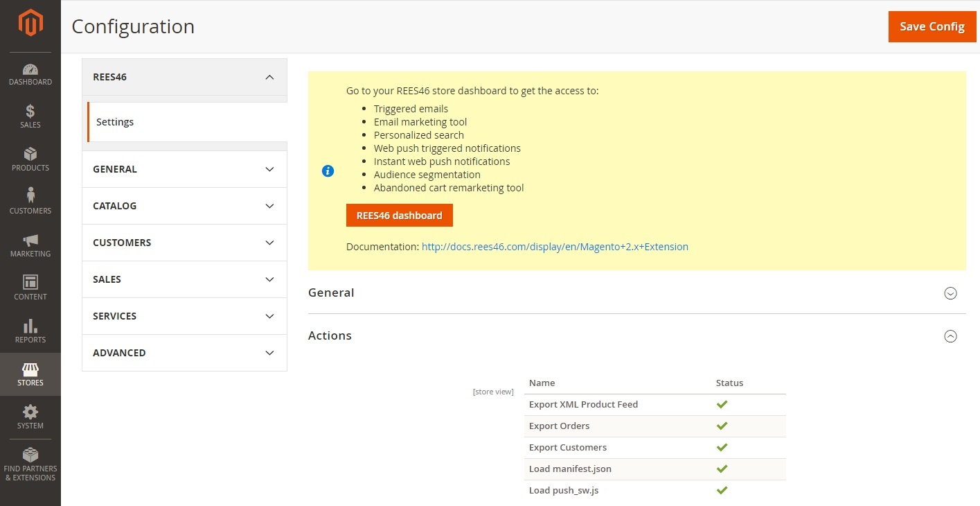Viewport: 980px width, 506px height.
Task: Select the Reports sidebar icon
Action: (x=30, y=331)
